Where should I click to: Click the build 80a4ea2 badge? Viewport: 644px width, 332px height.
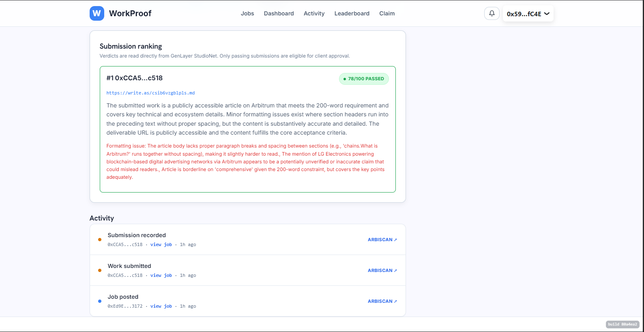coord(623,324)
